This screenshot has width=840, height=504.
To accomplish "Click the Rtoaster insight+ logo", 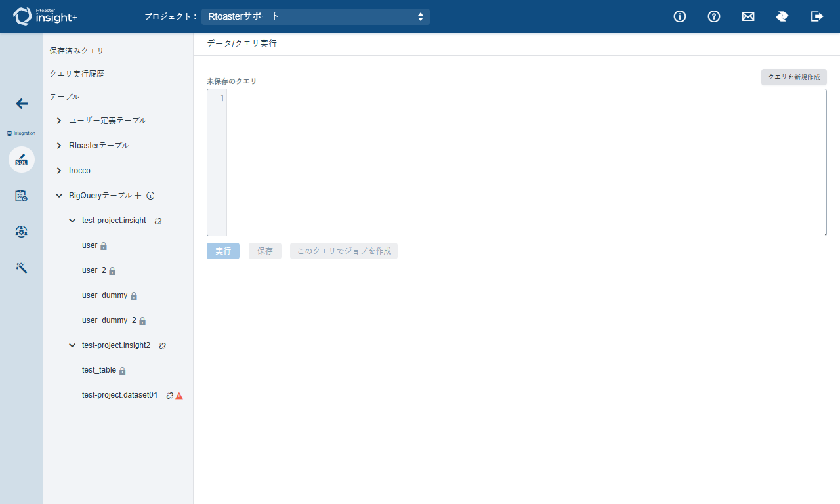I will click(x=45, y=16).
